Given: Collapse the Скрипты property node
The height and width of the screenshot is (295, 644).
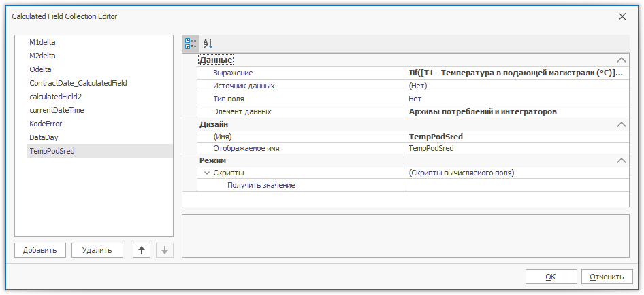Looking at the screenshot, I should click(x=207, y=173).
